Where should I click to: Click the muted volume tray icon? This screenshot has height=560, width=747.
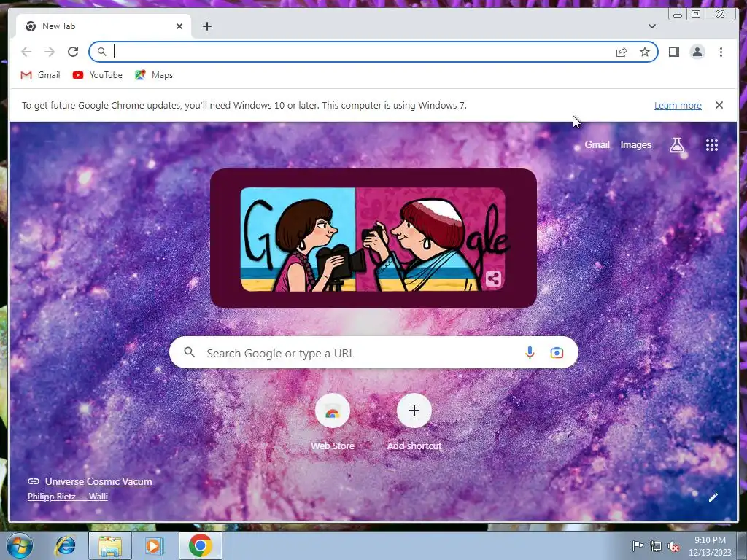pos(673,546)
